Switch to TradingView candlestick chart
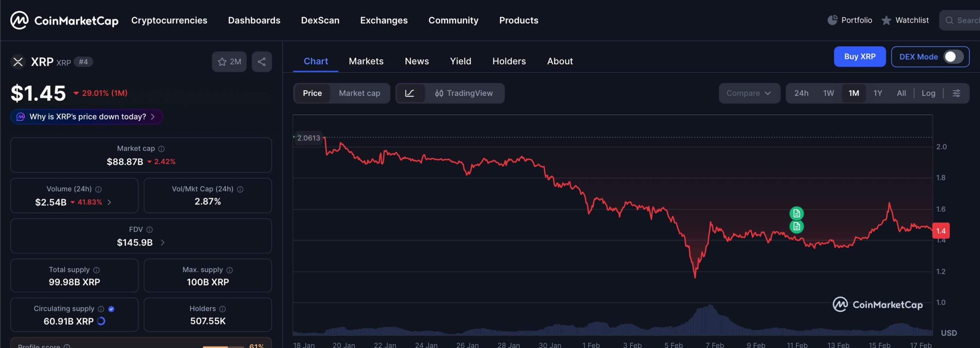980x348 pixels. [464, 93]
